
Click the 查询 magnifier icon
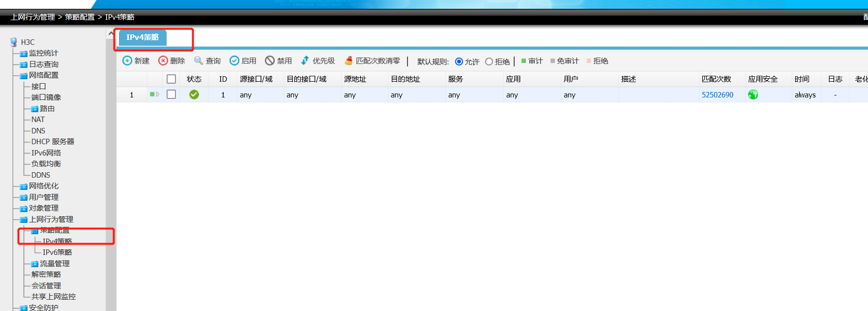(x=199, y=61)
